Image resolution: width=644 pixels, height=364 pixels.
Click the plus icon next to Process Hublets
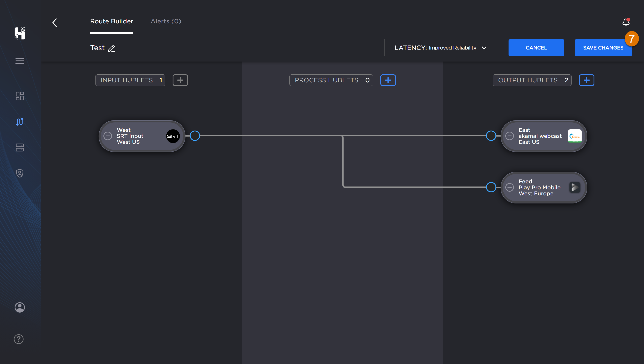coord(388,80)
